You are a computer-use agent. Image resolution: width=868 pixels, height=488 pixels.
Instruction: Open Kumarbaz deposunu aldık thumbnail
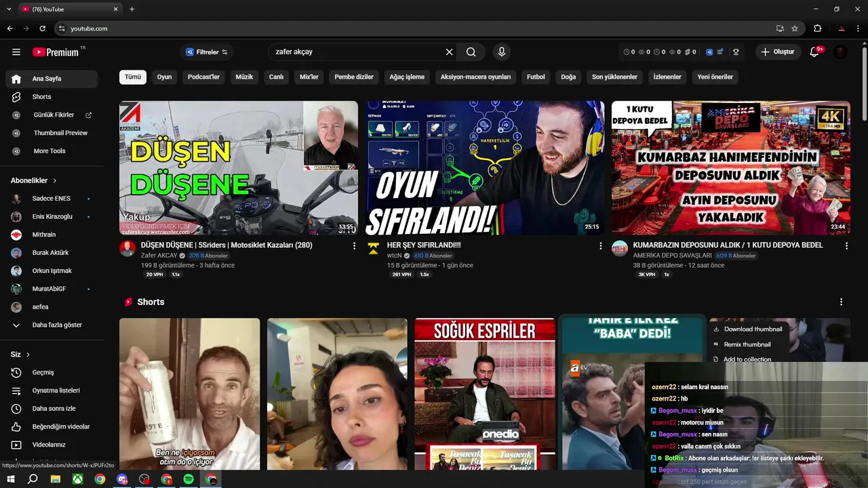[x=730, y=167]
